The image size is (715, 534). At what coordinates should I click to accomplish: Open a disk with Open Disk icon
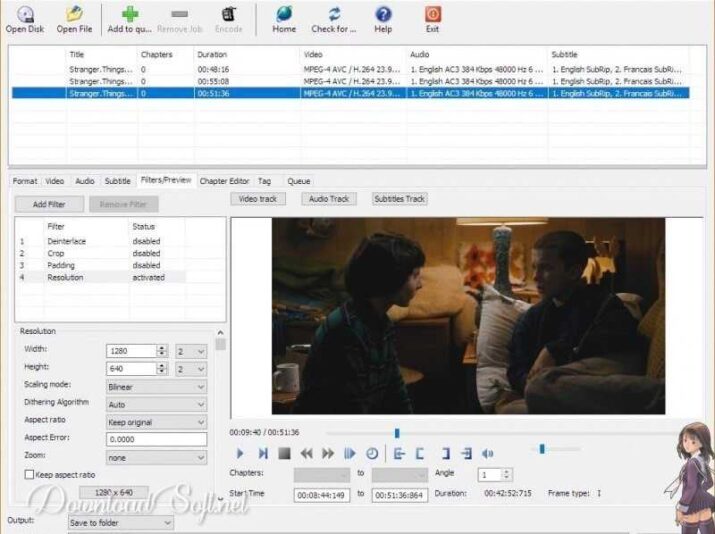(x=25, y=20)
